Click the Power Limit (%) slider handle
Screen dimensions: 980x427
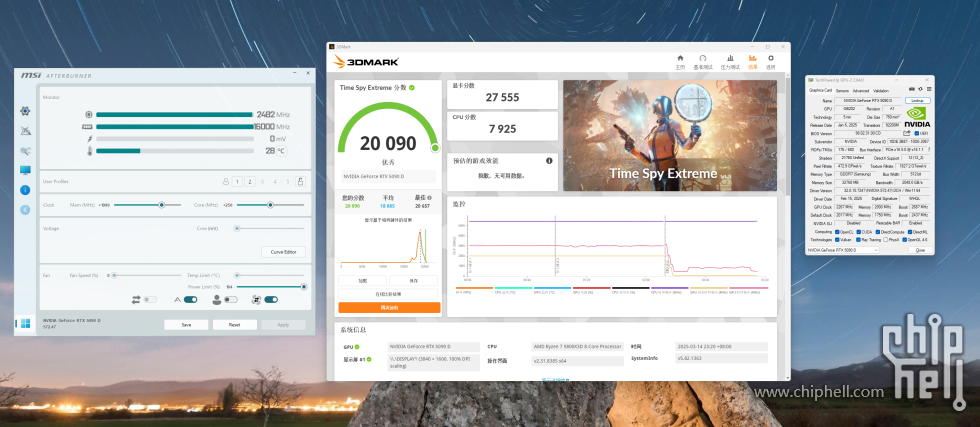[304, 287]
